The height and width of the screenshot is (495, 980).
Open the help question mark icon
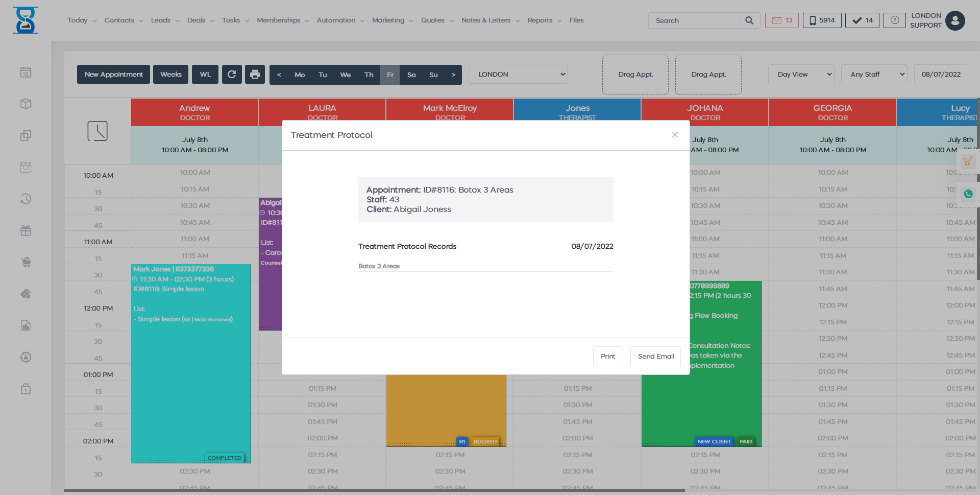click(894, 20)
